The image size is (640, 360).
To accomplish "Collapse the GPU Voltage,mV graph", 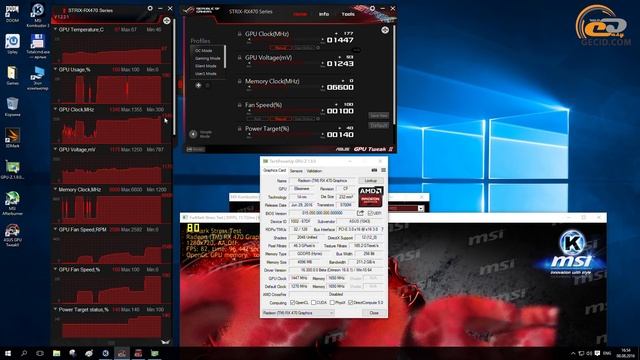I will coord(55,149).
